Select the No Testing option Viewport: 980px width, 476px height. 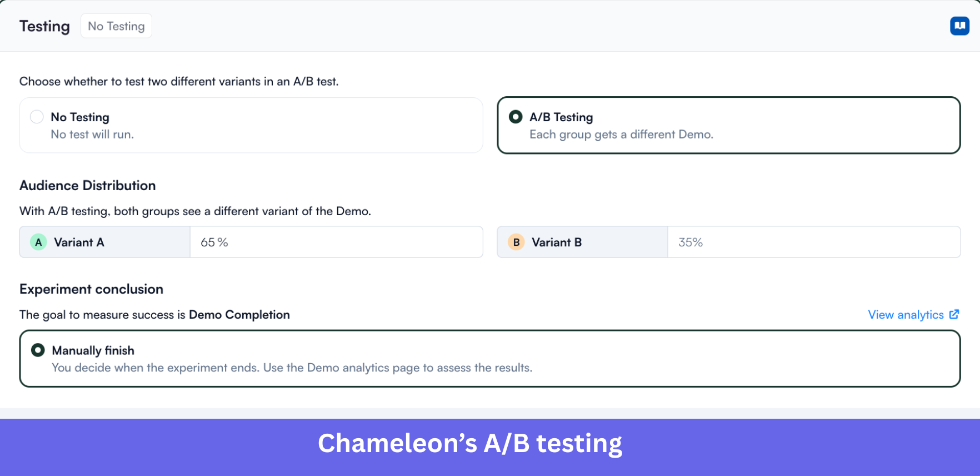[x=250, y=125]
